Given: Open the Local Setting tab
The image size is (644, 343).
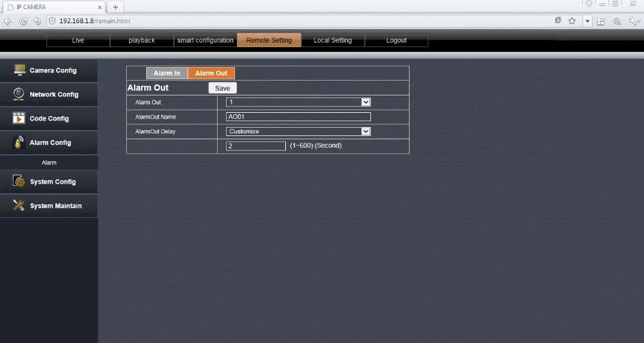Looking at the screenshot, I should (333, 41).
